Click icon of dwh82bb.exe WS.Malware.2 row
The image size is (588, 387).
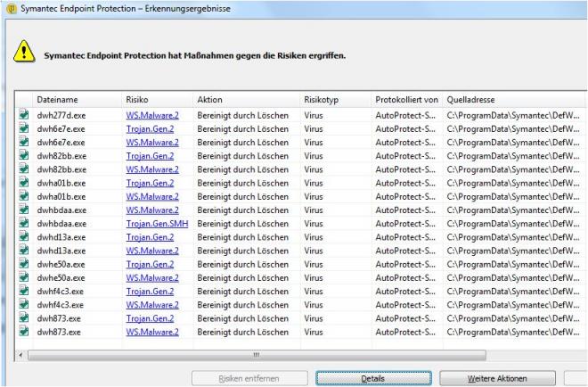coord(24,169)
